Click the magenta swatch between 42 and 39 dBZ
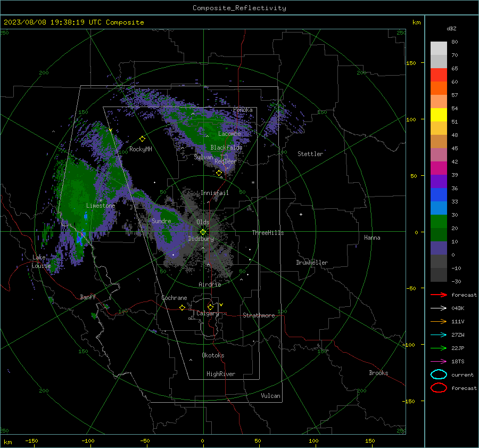Image resolution: width=479 pixels, height=448 pixels. (439, 168)
